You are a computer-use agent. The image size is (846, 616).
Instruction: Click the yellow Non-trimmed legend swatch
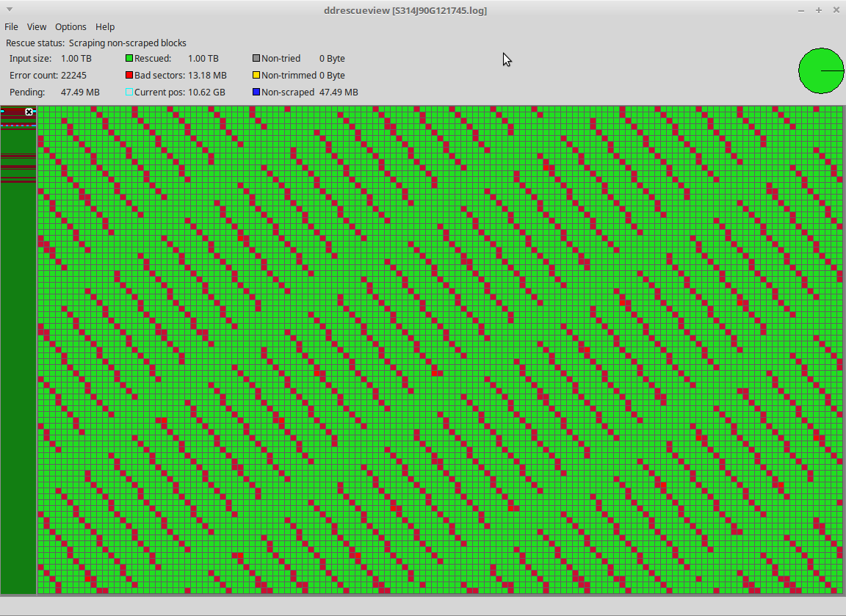(256, 76)
